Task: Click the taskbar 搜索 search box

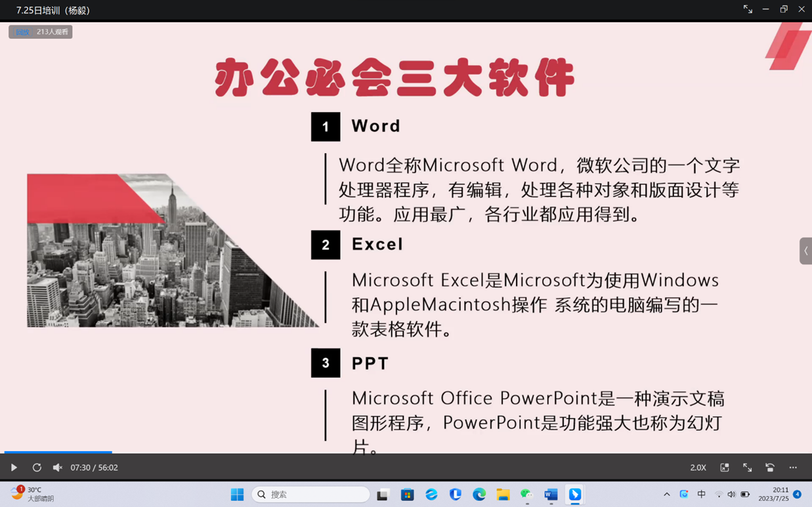Action: pos(310,495)
